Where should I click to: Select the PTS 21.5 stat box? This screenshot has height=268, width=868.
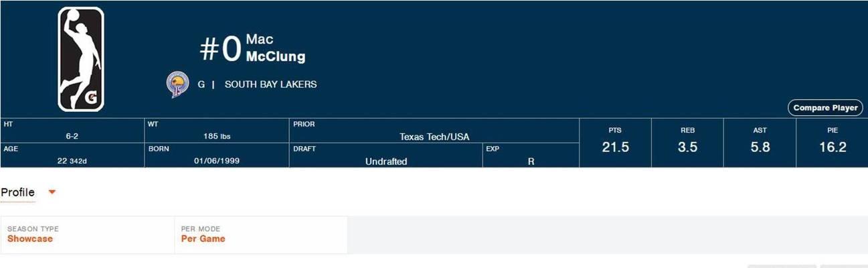[615, 143]
